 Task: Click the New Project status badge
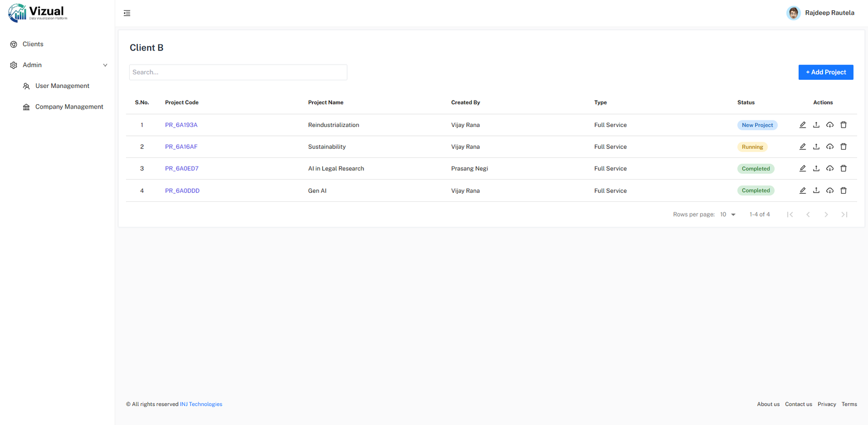click(x=757, y=125)
